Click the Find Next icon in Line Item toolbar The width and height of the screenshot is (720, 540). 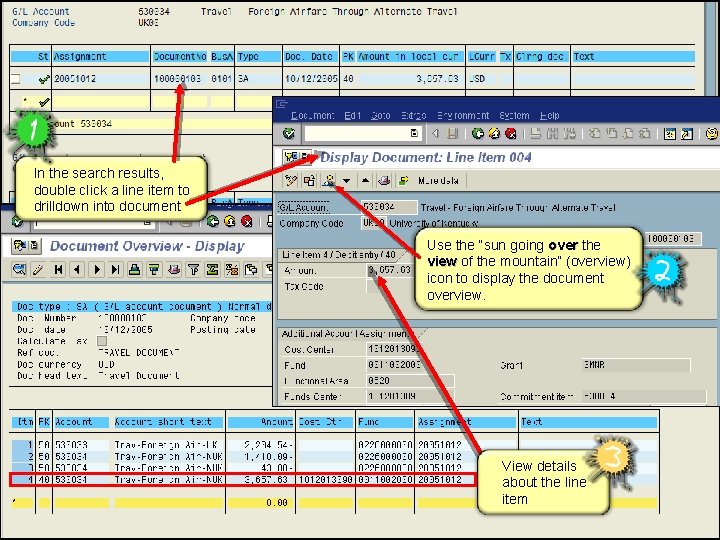coord(570,134)
